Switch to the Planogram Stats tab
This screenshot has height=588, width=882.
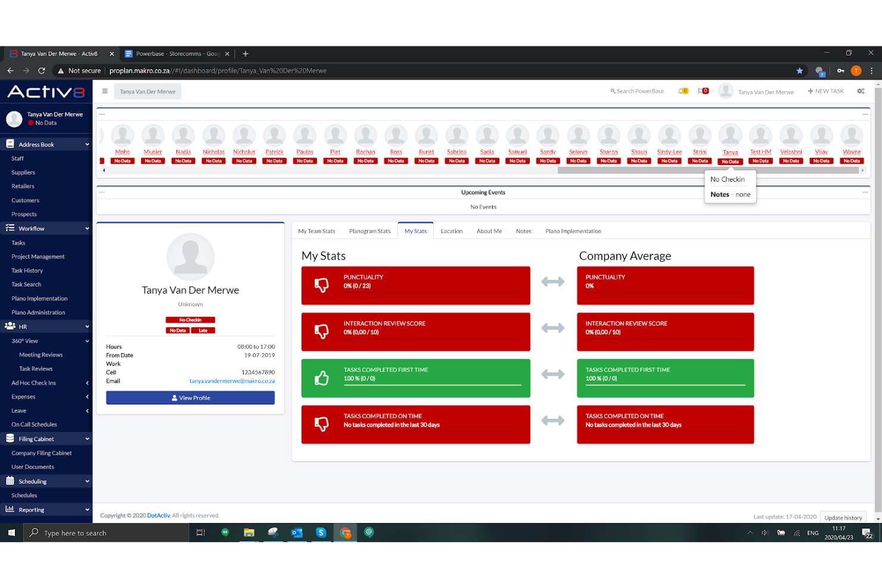[369, 231]
